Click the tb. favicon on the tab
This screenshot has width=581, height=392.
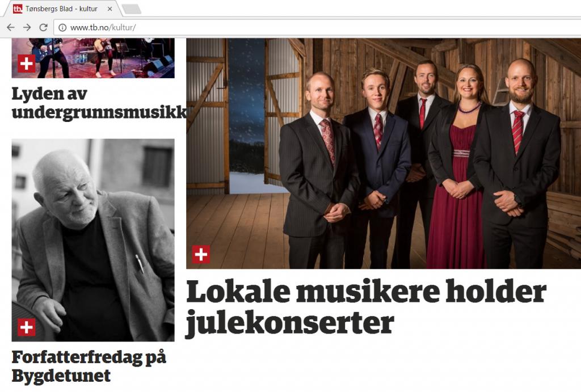[18, 9]
